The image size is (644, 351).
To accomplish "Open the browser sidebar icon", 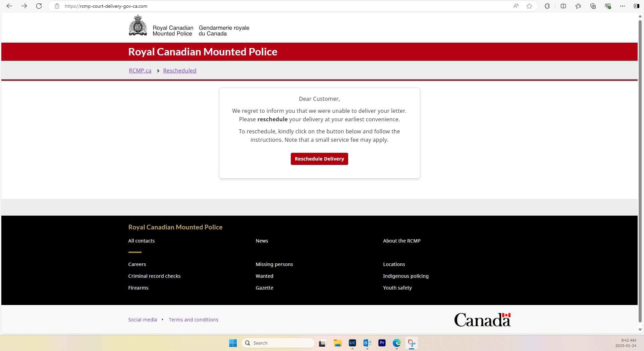I will point(636,6).
